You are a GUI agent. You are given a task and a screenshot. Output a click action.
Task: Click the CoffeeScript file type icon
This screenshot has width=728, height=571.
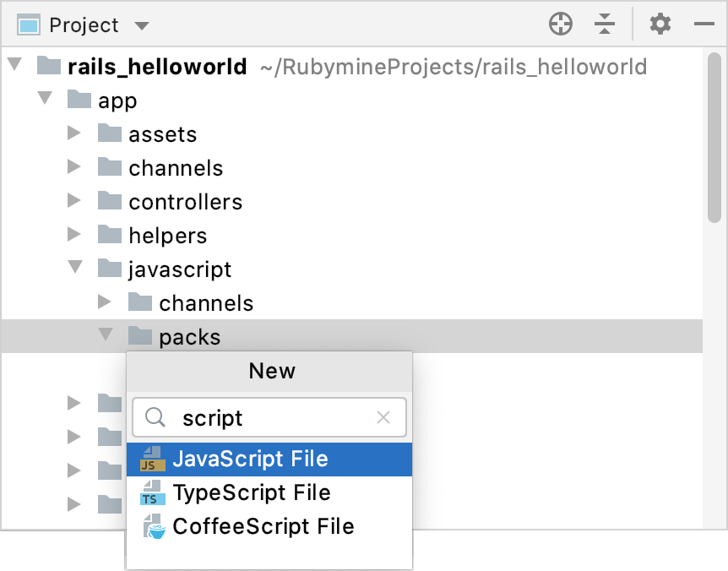[x=154, y=525]
